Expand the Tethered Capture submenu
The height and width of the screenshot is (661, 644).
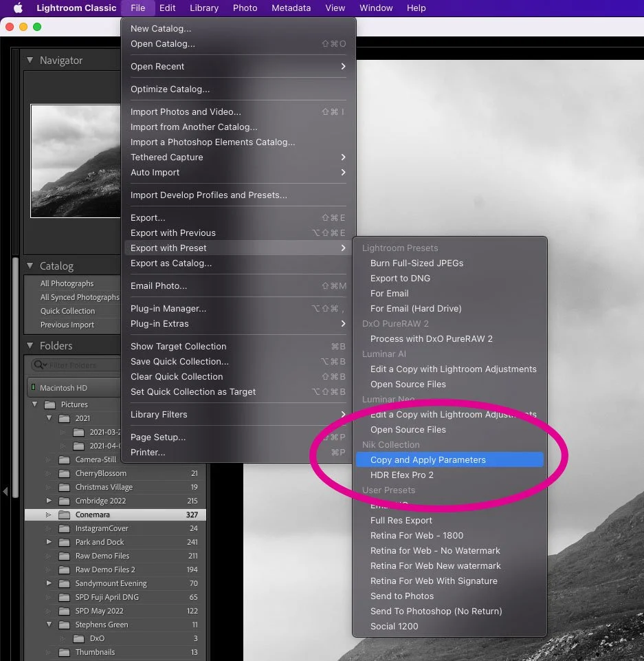[238, 158]
